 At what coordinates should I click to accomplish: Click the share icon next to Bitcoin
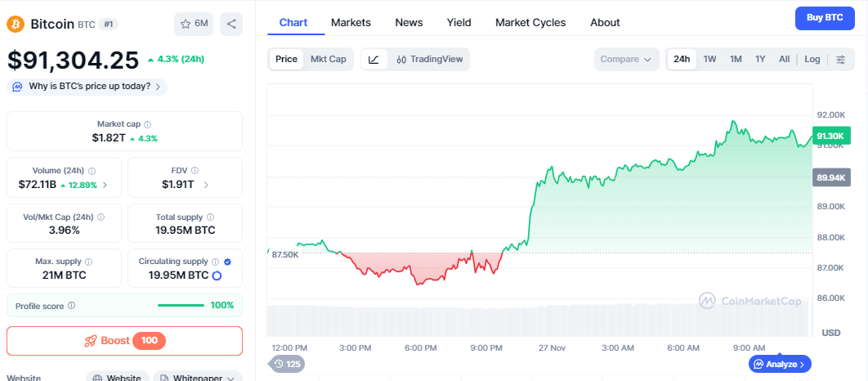click(x=232, y=25)
